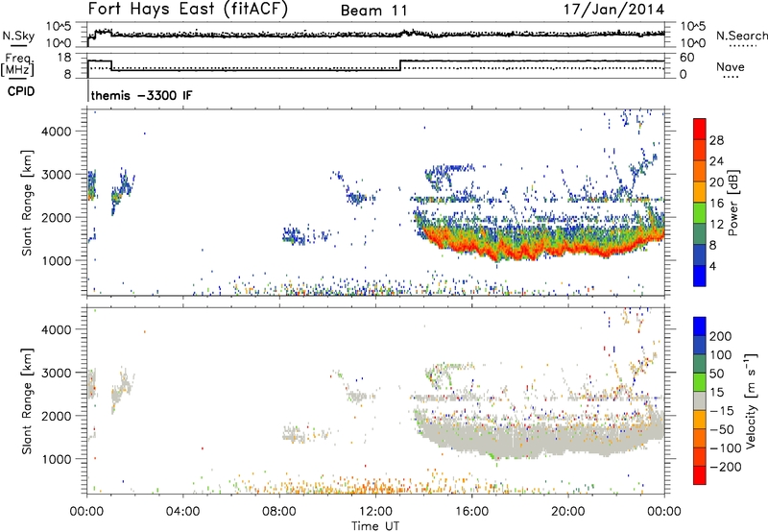Click the '17/Jan/2014' date text
This screenshot has height=532, width=768.
point(613,10)
